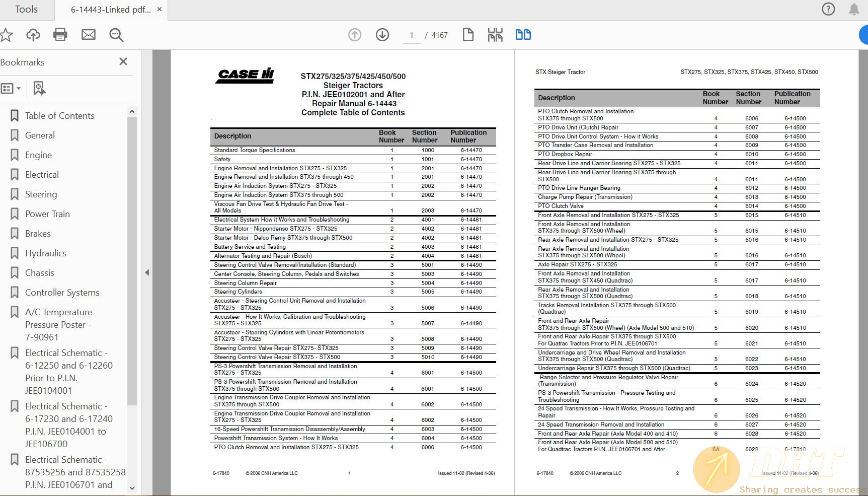Open Electrical Schematic 6-12250 and 6-12260 bookmark
Image resolution: width=868 pixels, height=496 pixels.
click(69, 372)
